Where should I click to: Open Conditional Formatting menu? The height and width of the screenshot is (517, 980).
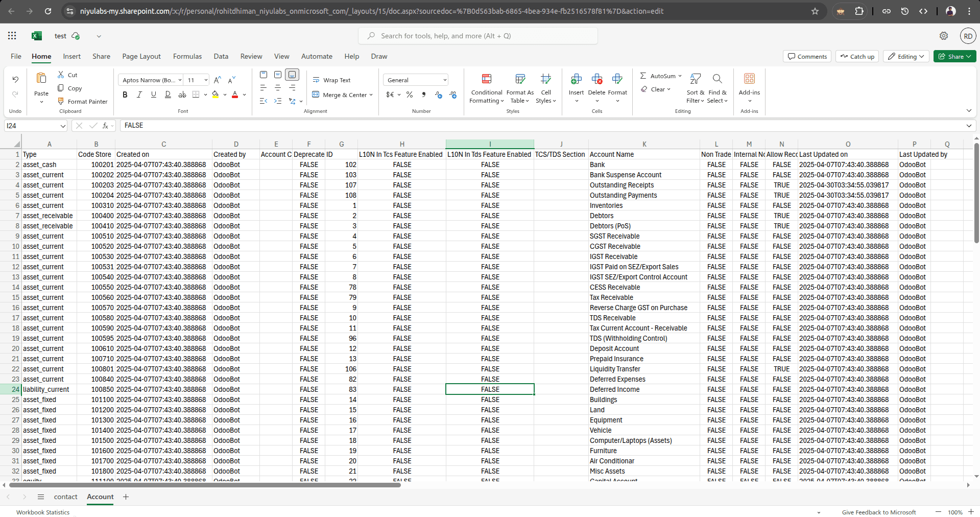click(487, 88)
